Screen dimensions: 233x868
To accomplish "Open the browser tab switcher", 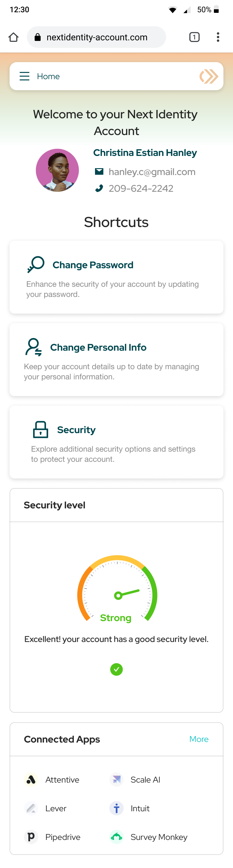I will pos(194,37).
